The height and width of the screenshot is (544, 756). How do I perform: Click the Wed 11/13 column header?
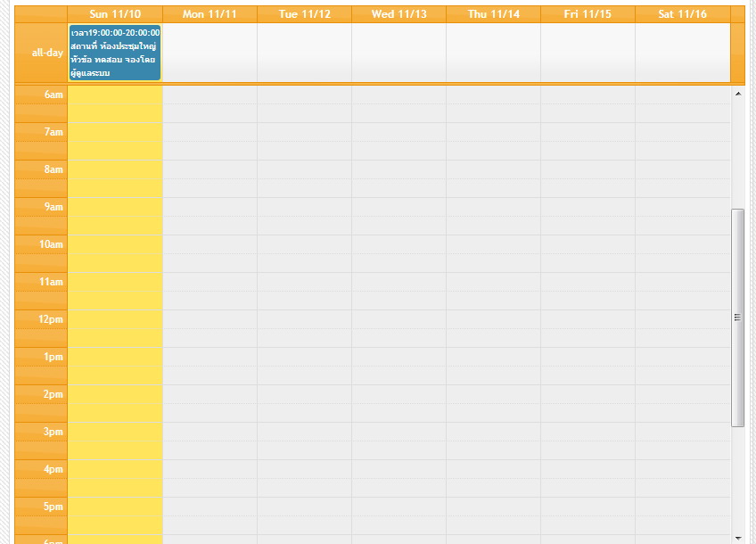click(x=399, y=14)
